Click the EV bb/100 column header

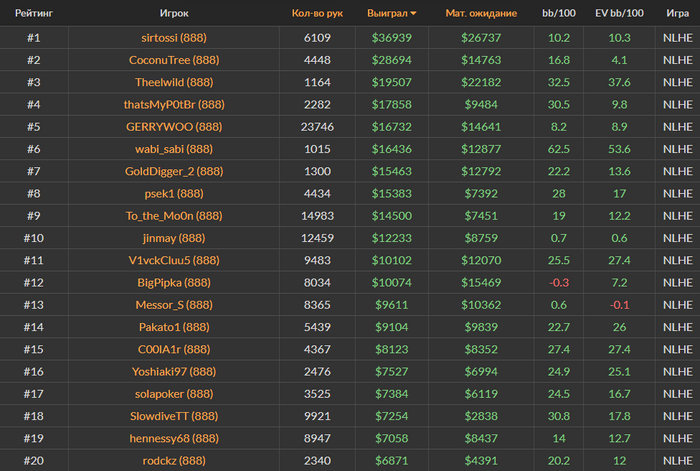(619, 13)
